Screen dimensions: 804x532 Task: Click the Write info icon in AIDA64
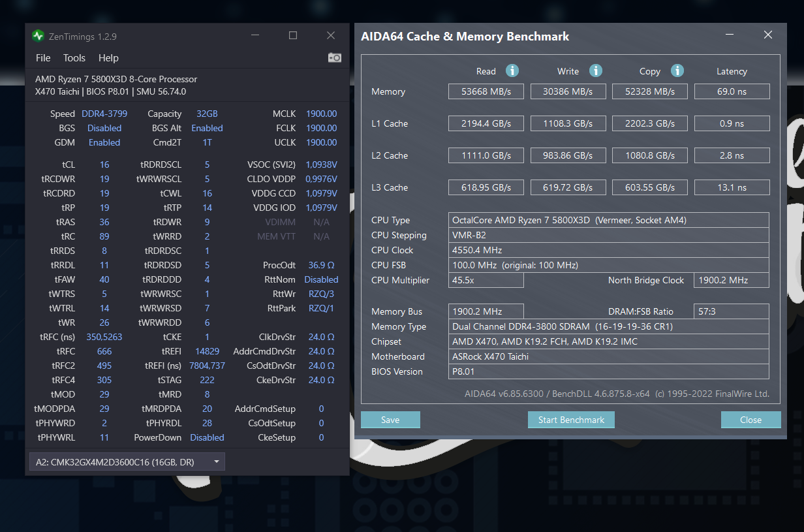pos(596,70)
